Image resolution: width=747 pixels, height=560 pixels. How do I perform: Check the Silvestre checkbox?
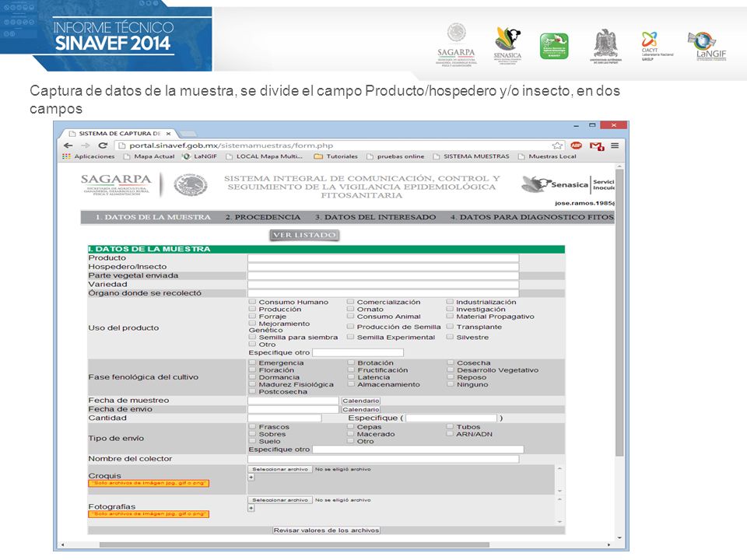pyautogui.click(x=450, y=337)
